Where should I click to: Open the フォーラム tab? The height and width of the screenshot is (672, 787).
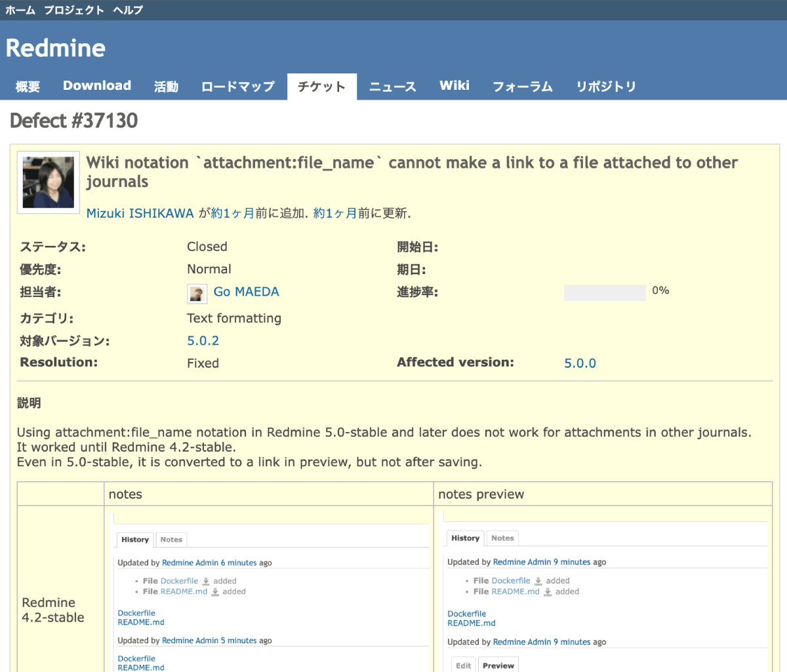[x=523, y=87]
